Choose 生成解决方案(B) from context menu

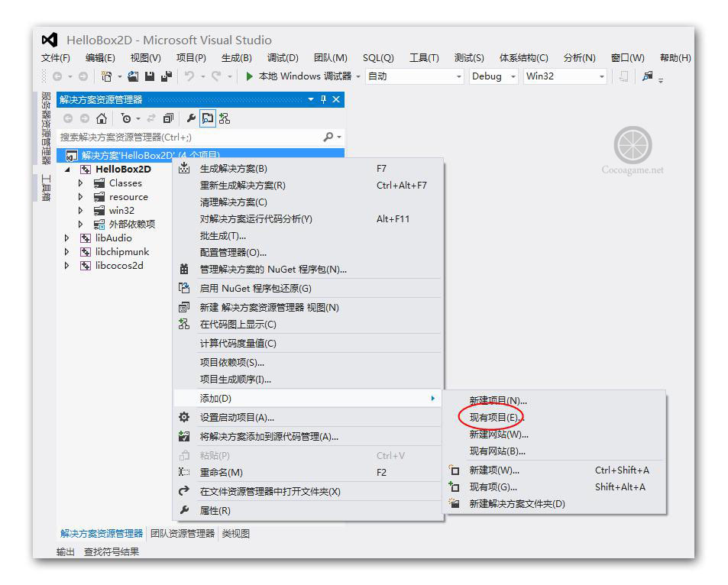[309, 169]
